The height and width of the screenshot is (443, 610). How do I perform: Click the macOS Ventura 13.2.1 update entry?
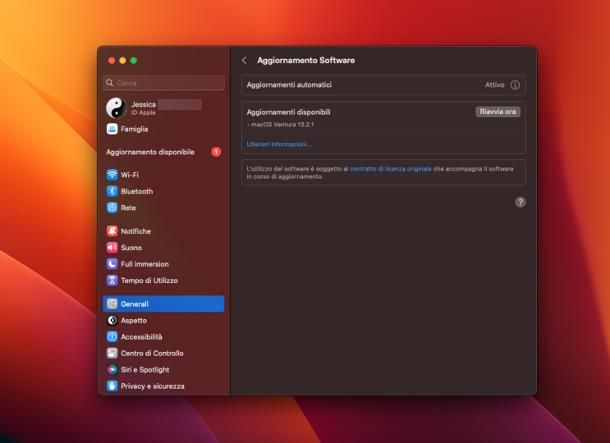pos(281,124)
